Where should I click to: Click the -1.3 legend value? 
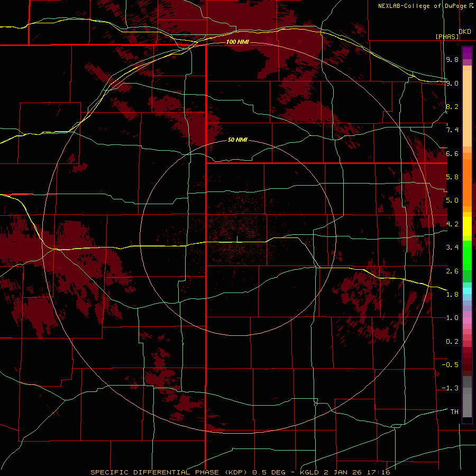tap(450, 388)
